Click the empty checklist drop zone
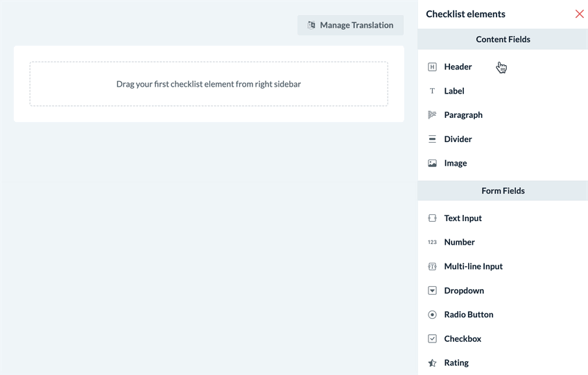588x375 pixels. click(209, 84)
